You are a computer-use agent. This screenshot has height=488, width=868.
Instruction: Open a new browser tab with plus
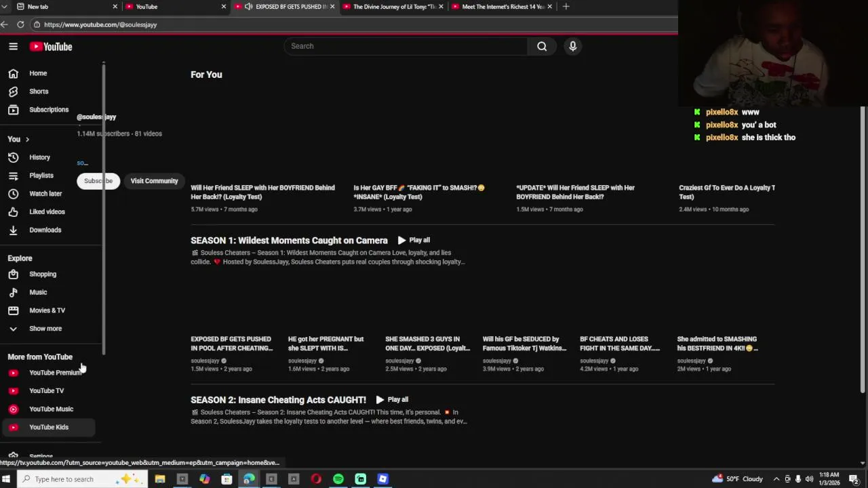click(566, 7)
